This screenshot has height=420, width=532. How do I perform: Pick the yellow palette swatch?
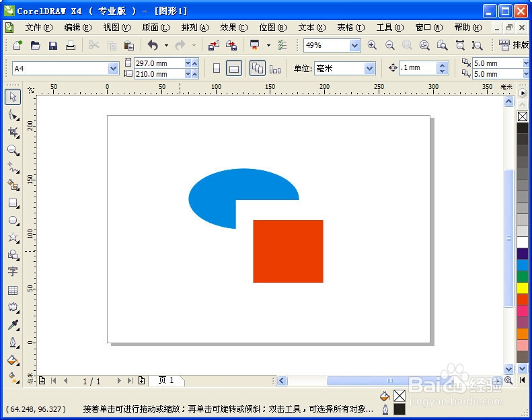(x=523, y=288)
